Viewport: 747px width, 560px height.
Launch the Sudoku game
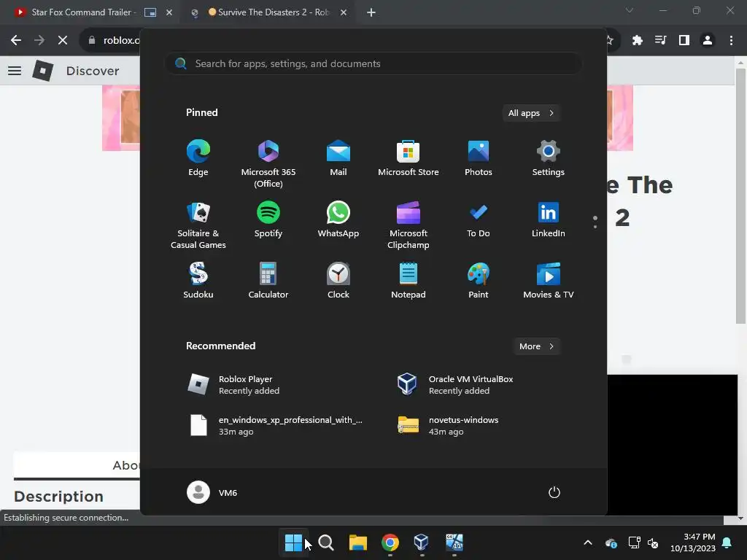(198, 281)
